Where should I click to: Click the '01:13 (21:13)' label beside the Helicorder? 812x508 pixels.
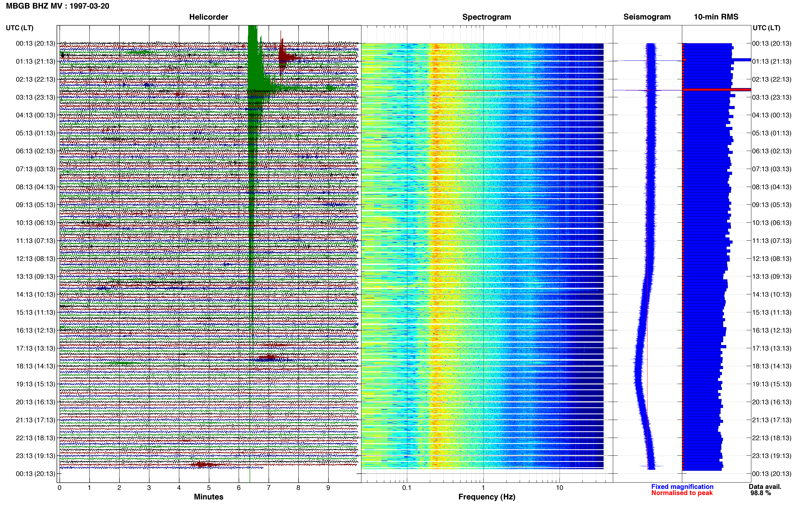tap(36, 61)
